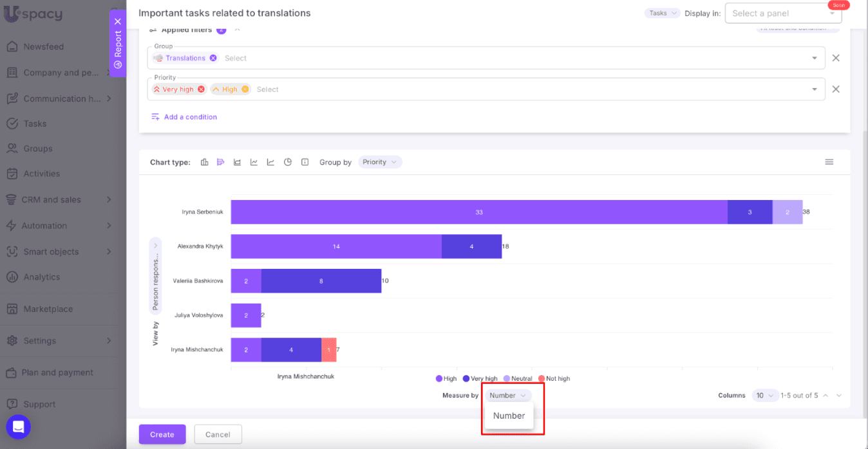Open the Select a panel combo box
The image size is (868, 449).
(783, 13)
